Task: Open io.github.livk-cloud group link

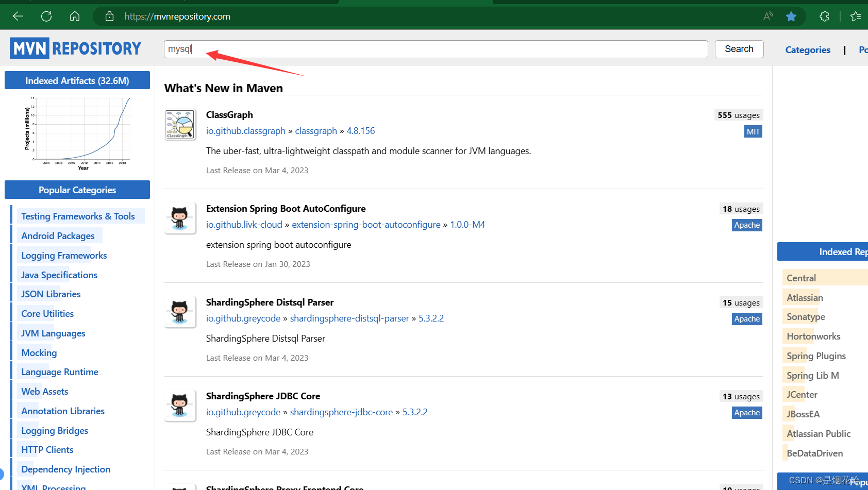Action: (244, 225)
